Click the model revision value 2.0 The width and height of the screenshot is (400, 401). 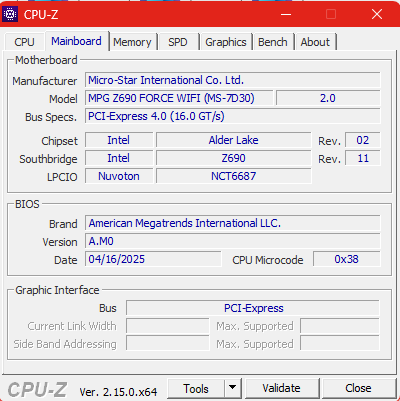pyautogui.click(x=328, y=98)
